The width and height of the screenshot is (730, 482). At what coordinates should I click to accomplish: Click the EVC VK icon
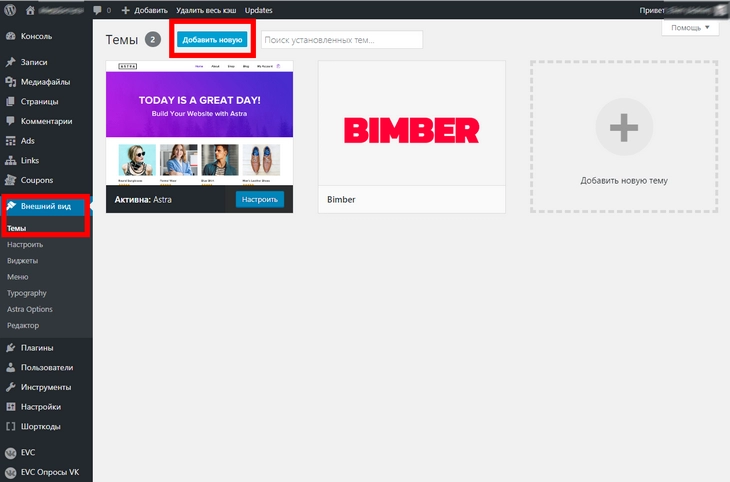pos(11,452)
